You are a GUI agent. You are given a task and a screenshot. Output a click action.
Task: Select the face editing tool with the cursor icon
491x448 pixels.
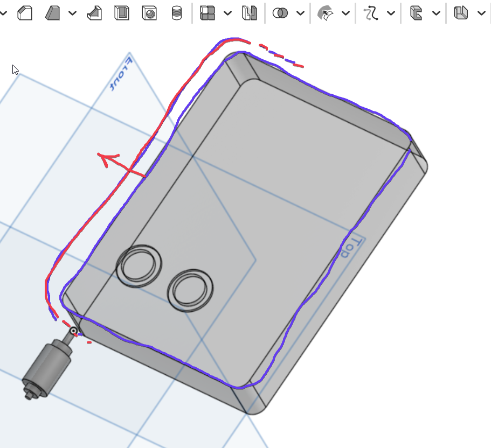(x=326, y=13)
